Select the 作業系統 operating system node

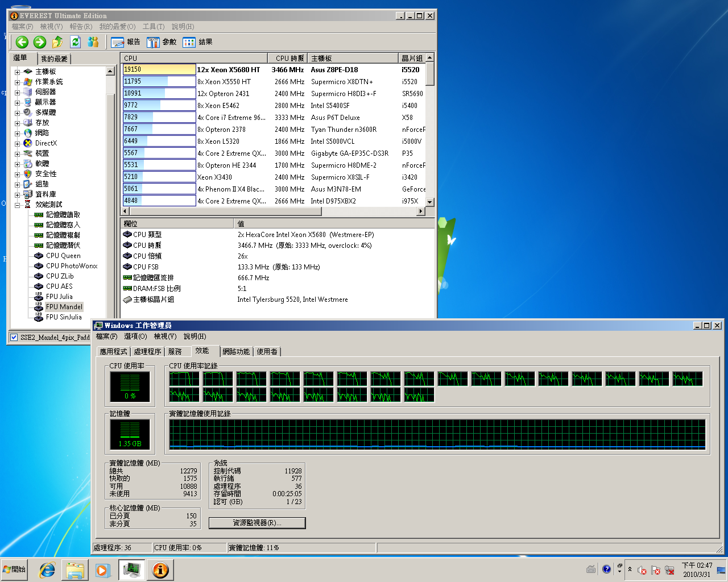point(49,82)
